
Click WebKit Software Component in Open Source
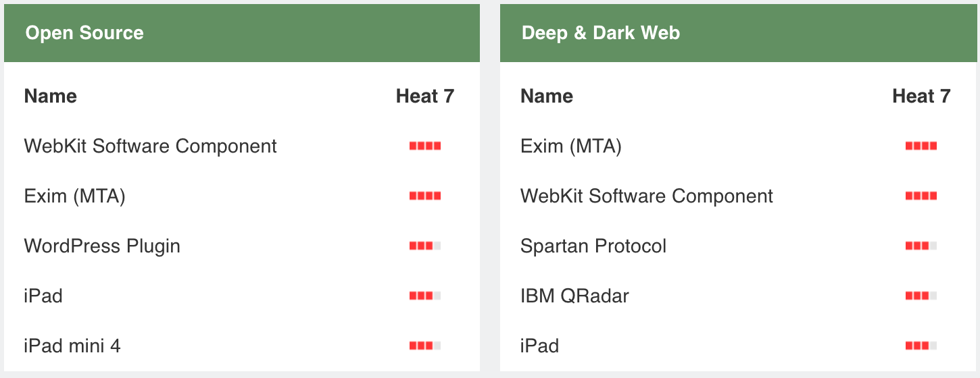tap(150, 146)
